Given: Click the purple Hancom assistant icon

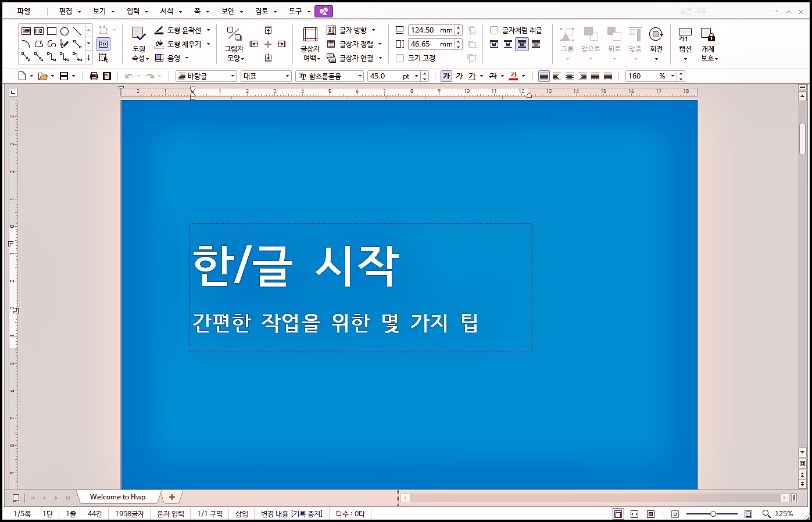Looking at the screenshot, I should [x=324, y=11].
